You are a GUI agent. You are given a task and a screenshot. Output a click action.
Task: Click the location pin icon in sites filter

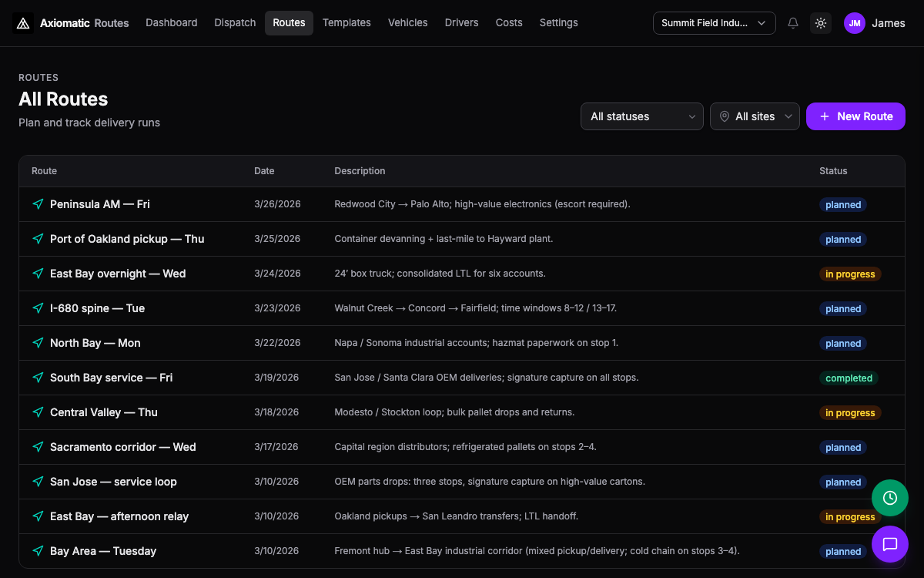click(725, 116)
